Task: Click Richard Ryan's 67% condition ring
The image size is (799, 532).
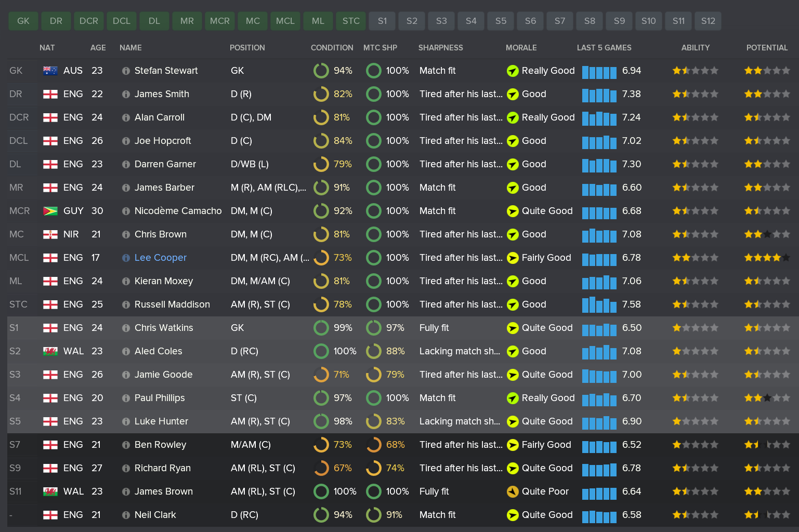Action: 321,468
